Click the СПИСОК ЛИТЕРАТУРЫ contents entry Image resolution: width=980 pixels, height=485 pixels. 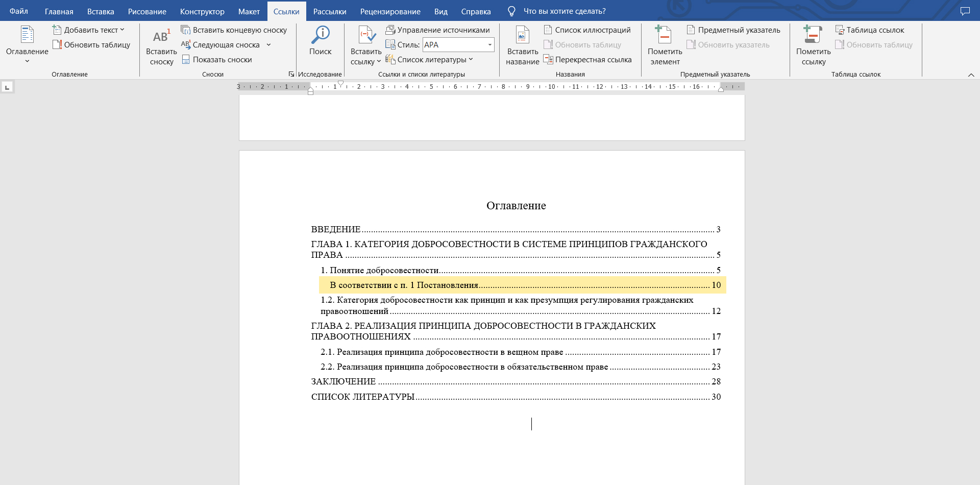point(516,397)
